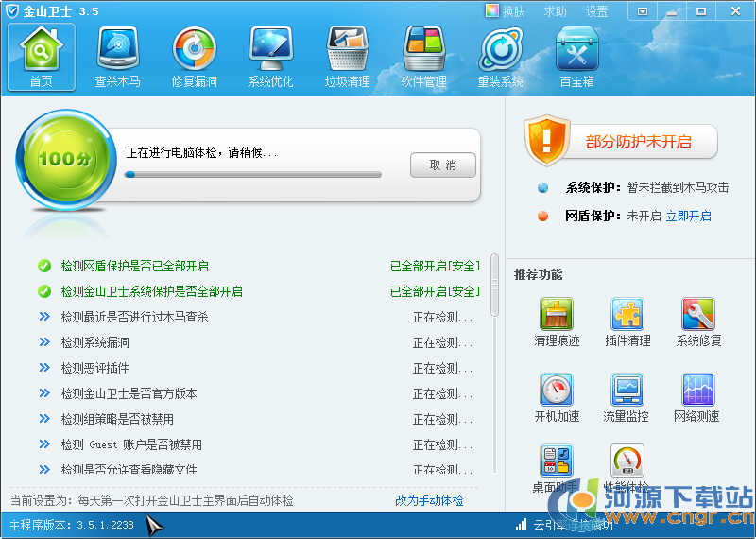Screen dimensions: 756x539
Task: Open the 百宝箱 toolbox
Action: 577,57
